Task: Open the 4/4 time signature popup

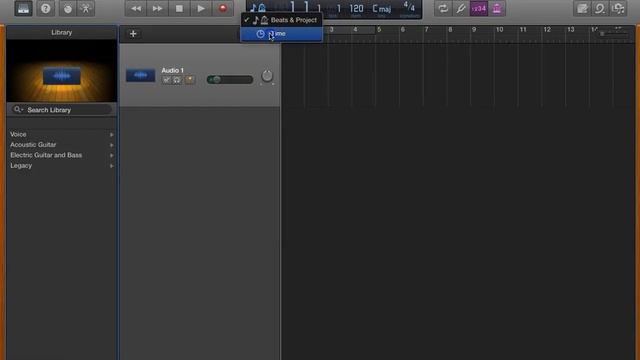Action: (409, 7)
